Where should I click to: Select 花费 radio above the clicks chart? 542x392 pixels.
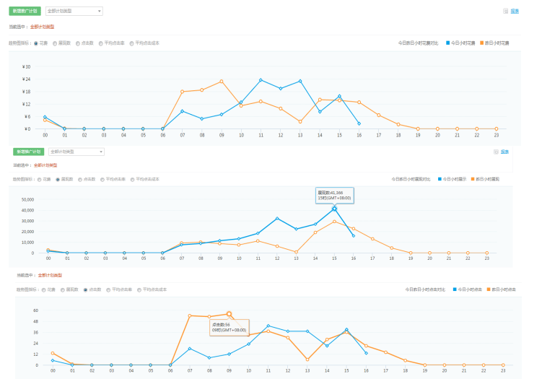pos(43,289)
